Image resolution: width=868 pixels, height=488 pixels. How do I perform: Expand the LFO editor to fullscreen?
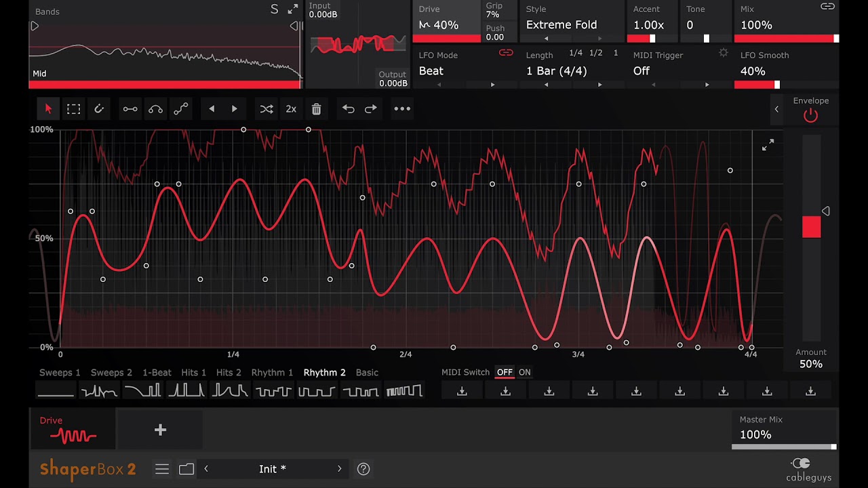[768, 145]
